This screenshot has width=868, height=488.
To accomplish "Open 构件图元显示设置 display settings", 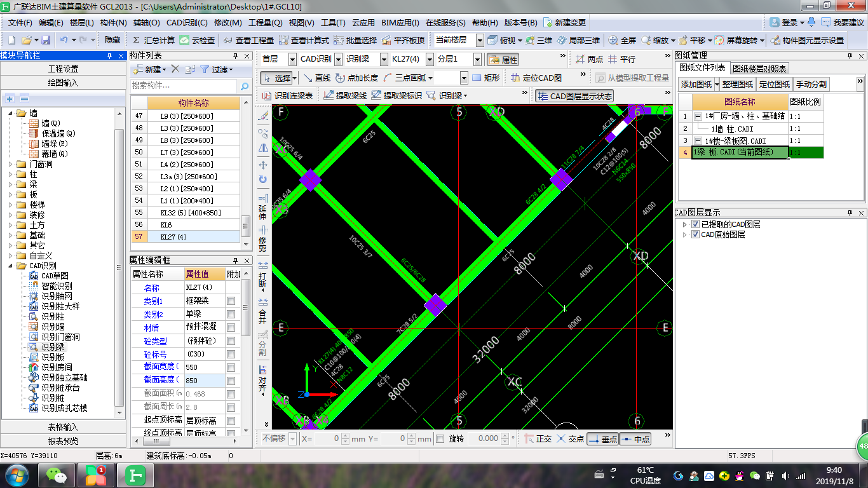I will 807,40.
